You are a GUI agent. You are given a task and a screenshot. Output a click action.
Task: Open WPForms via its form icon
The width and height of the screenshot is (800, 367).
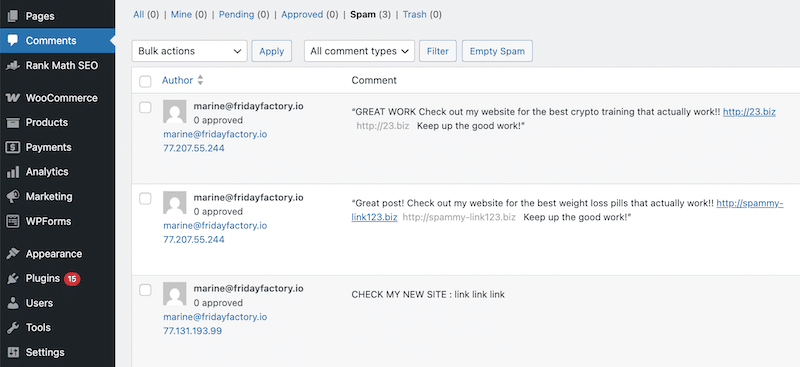(x=13, y=222)
